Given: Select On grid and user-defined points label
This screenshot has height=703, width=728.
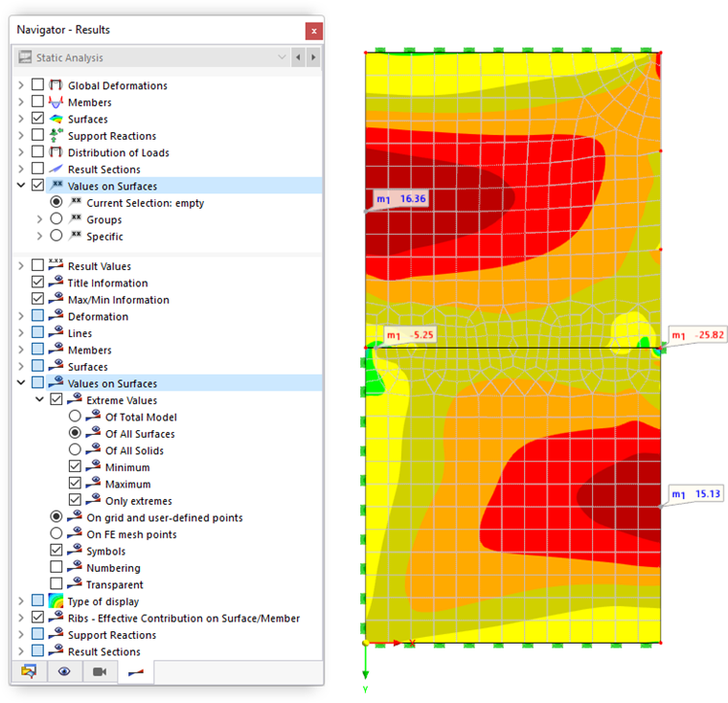Looking at the screenshot, I should tap(165, 518).
